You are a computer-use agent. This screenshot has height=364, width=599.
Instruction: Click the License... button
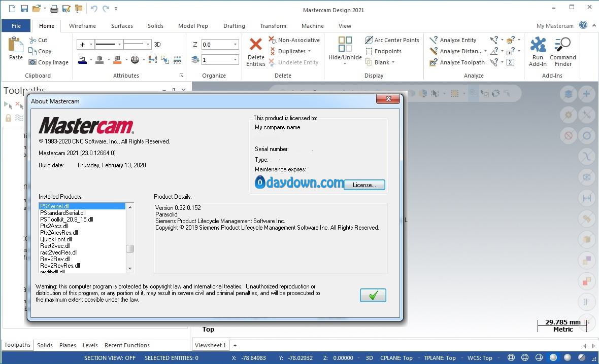[x=364, y=185]
